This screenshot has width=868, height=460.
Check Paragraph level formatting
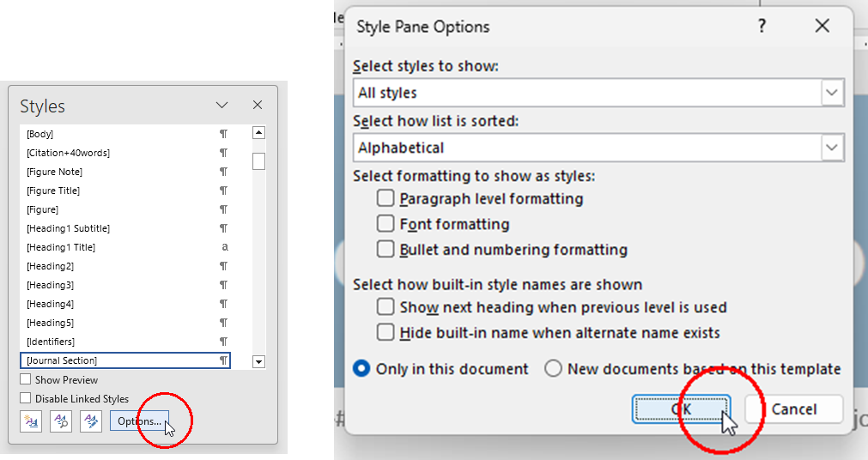[x=385, y=199]
